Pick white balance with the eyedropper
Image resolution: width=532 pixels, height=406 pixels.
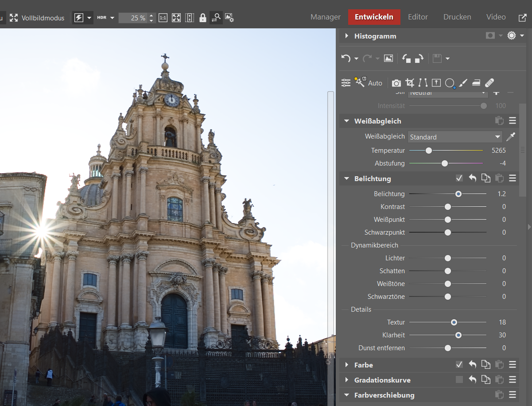511,137
